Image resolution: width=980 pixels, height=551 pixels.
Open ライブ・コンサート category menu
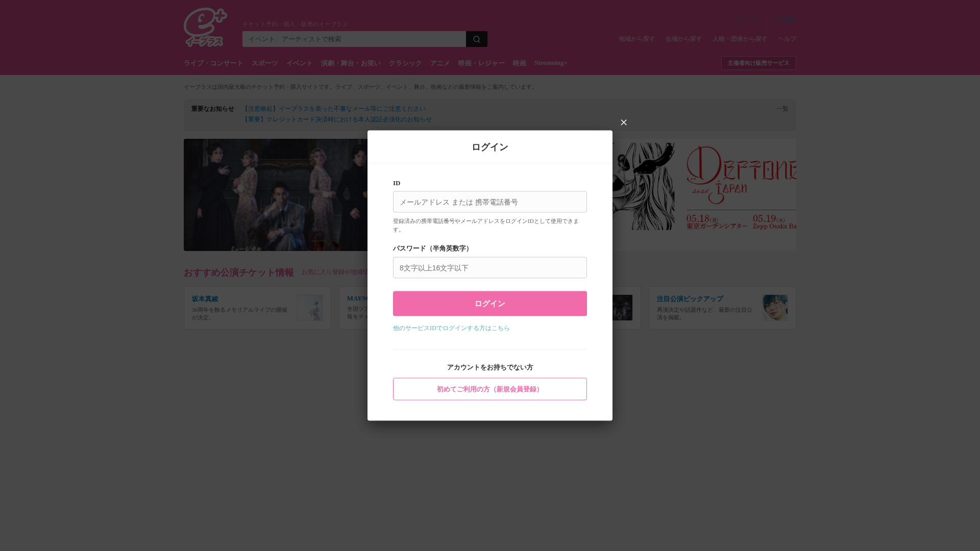[213, 63]
